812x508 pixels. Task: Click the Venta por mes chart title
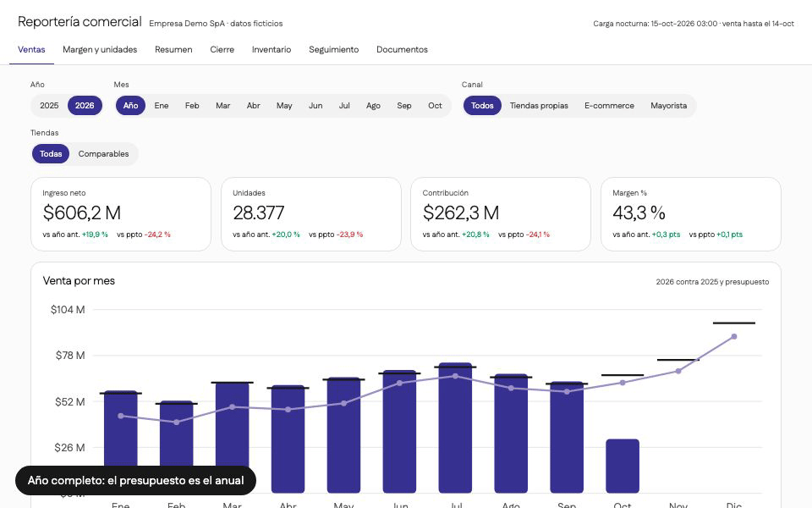(x=79, y=281)
